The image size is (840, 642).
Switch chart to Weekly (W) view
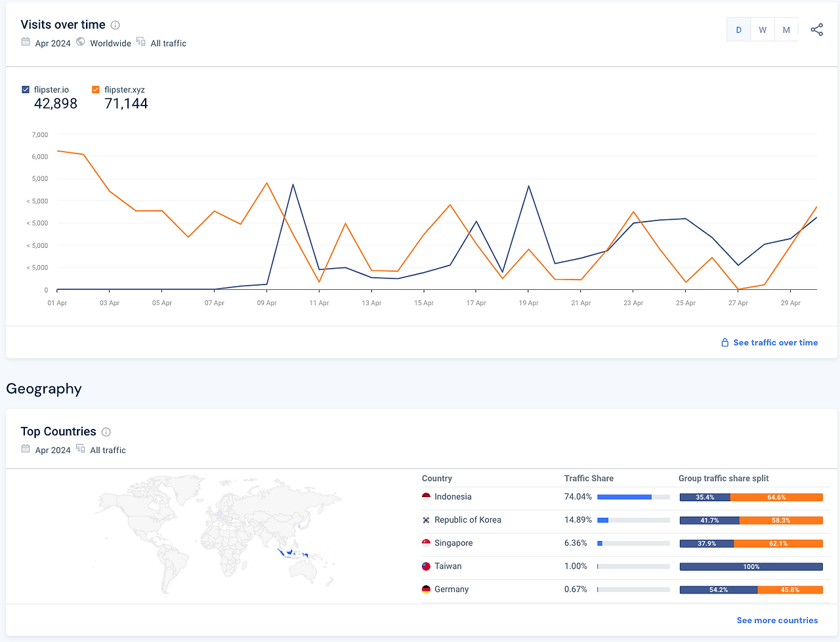(x=763, y=30)
